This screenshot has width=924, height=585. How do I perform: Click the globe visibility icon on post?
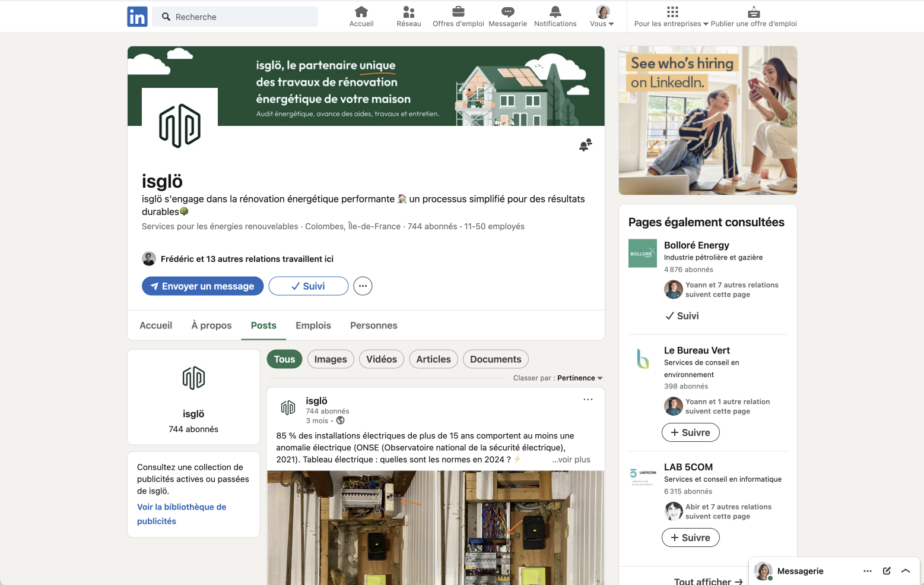[x=341, y=420]
